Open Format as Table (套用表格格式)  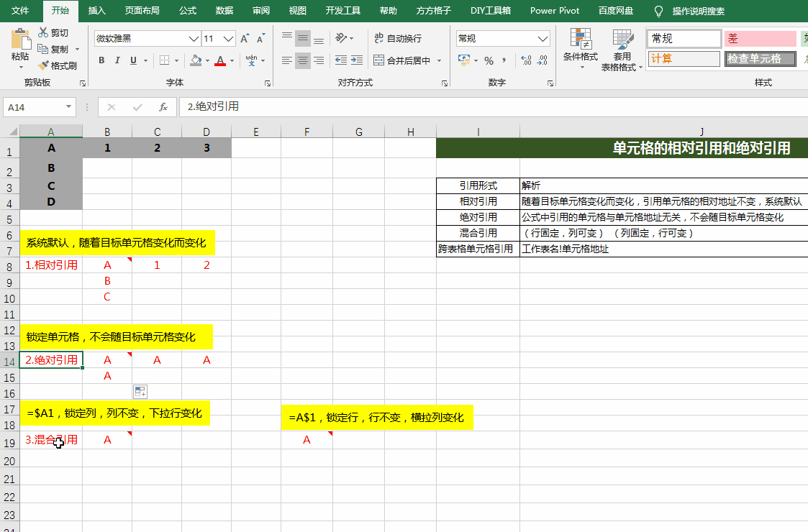point(622,50)
